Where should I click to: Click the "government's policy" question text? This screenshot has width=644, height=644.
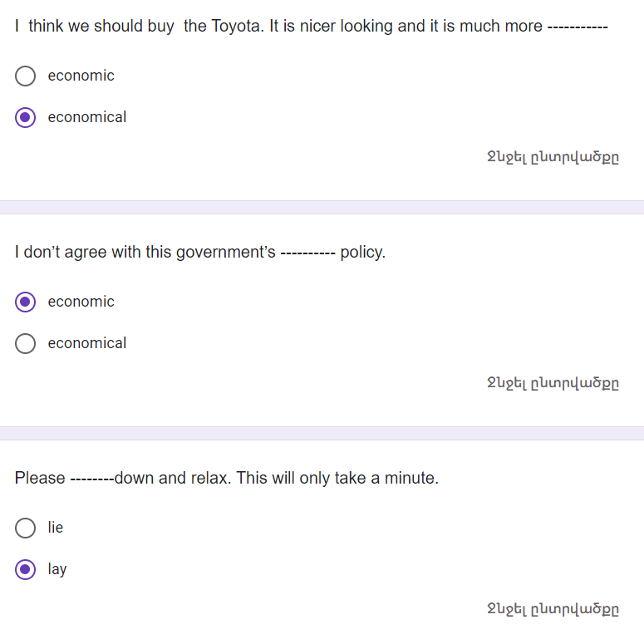[200, 252]
